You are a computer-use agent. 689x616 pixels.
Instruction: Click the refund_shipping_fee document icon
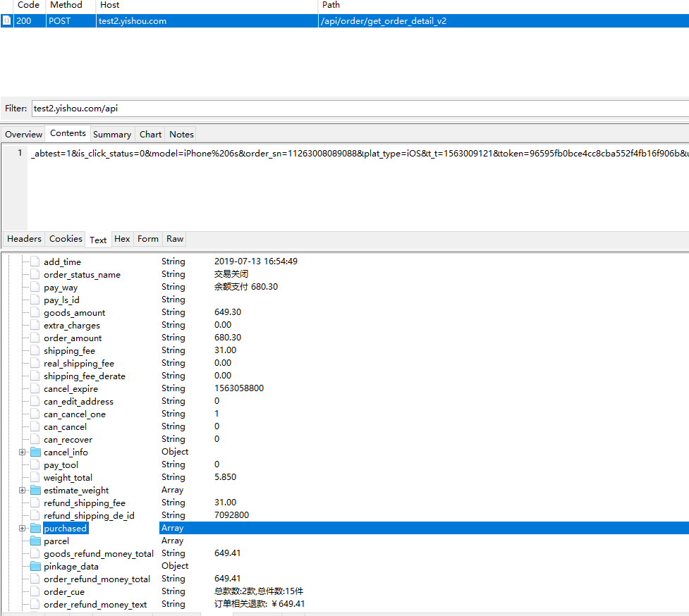35,503
